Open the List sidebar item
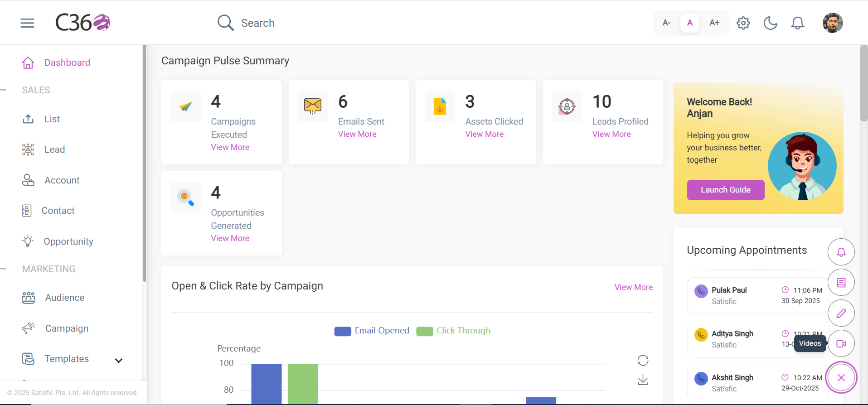Viewport: 868px width, 405px height. pos(52,119)
